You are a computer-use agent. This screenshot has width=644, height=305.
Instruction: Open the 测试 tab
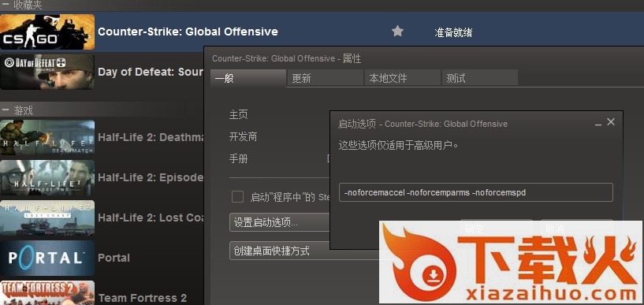tap(480, 78)
